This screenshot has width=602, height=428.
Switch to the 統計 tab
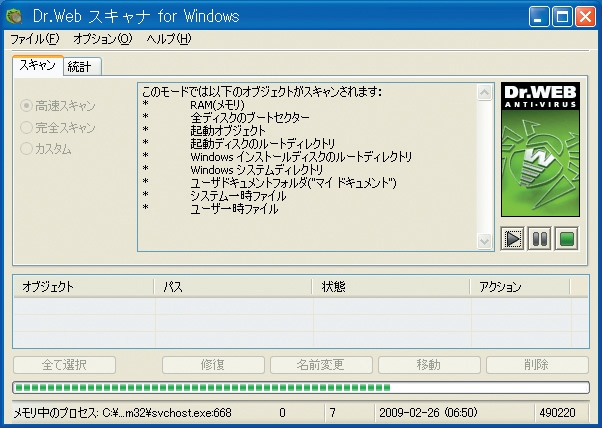coord(81,67)
